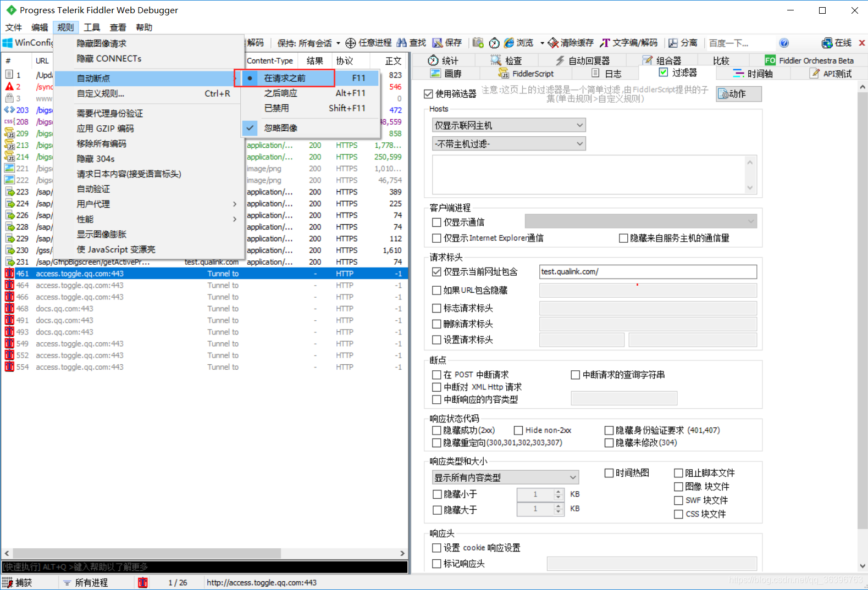Click the 任意进程 crosshair target icon

point(351,43)
